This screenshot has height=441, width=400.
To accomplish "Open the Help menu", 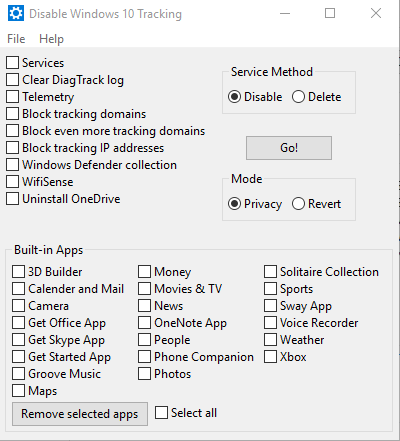I will click(x=51, y=39).
